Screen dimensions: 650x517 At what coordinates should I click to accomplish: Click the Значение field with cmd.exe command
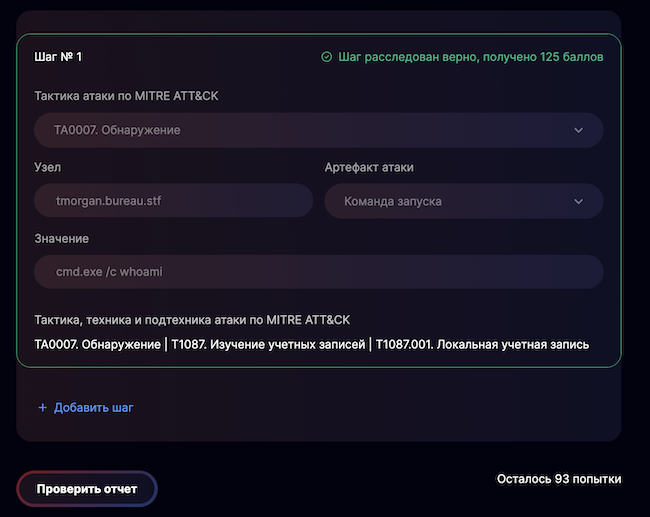click(318, 272)
